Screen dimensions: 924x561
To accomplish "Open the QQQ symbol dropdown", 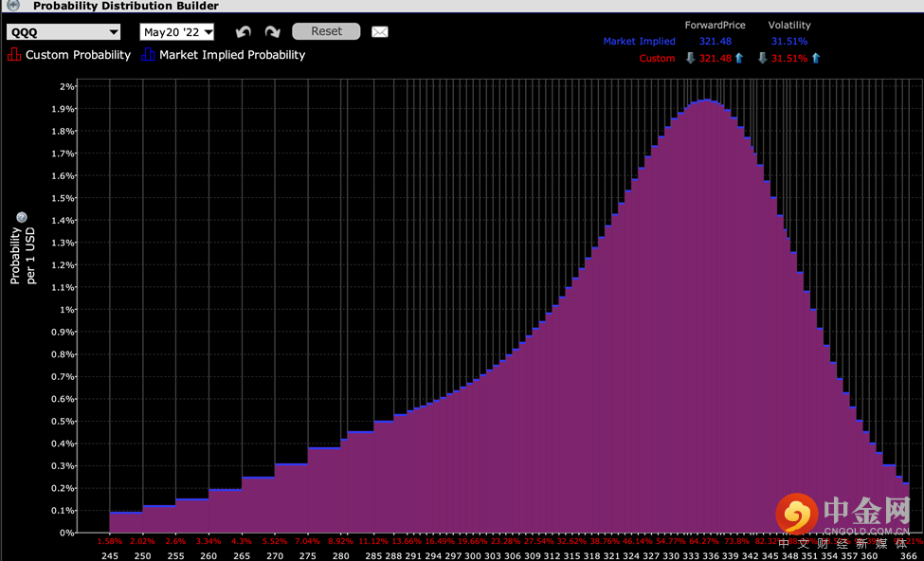I will click(x=63, y=32).
